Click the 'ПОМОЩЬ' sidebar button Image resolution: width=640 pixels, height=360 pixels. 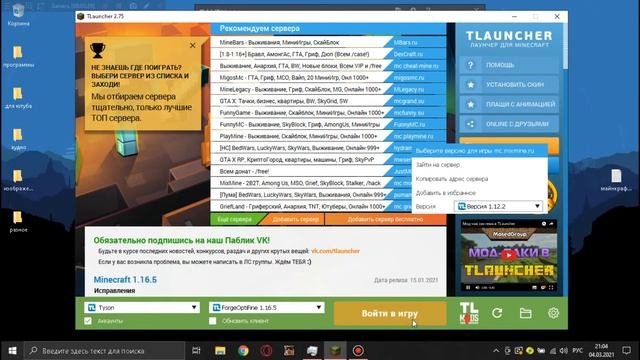click(x=509, y=65)
